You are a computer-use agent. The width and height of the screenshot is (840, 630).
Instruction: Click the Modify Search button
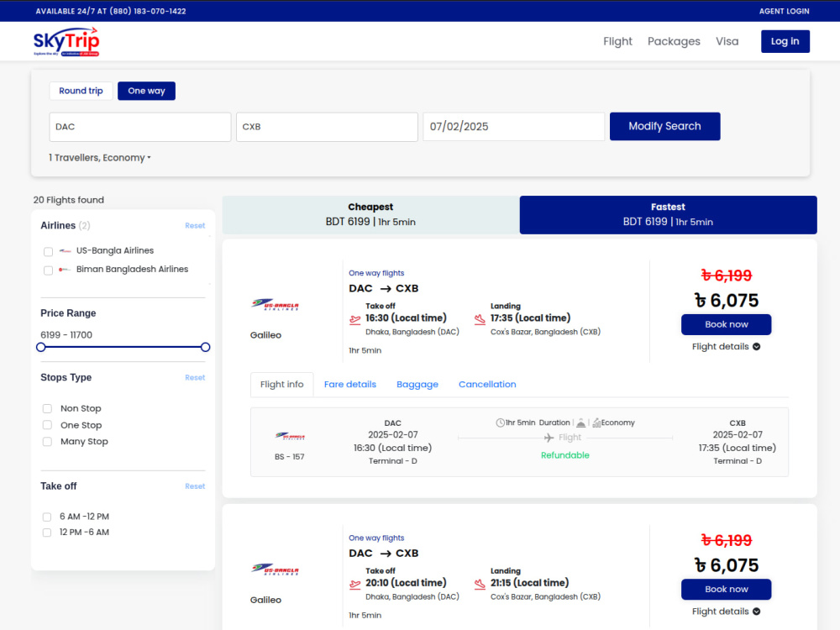(x=664, y=127)
